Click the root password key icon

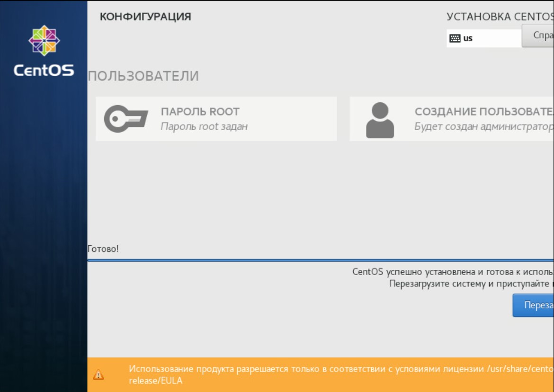(x=126, y=119)
